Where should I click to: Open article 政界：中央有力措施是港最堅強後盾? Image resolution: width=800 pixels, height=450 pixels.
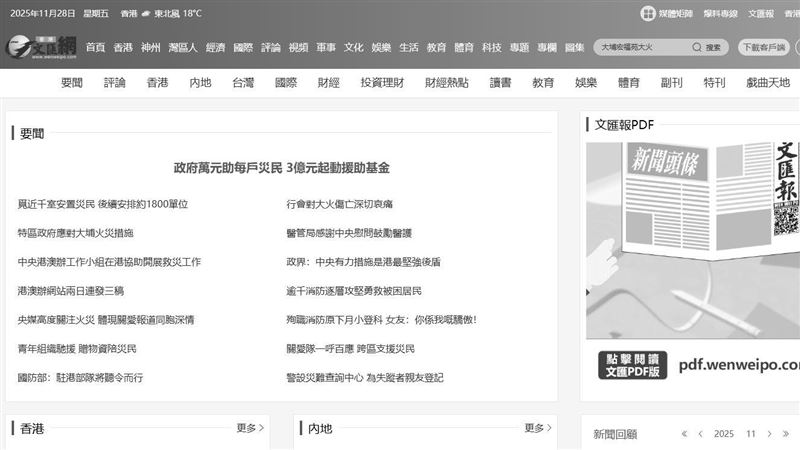click(x=363, y=262)
